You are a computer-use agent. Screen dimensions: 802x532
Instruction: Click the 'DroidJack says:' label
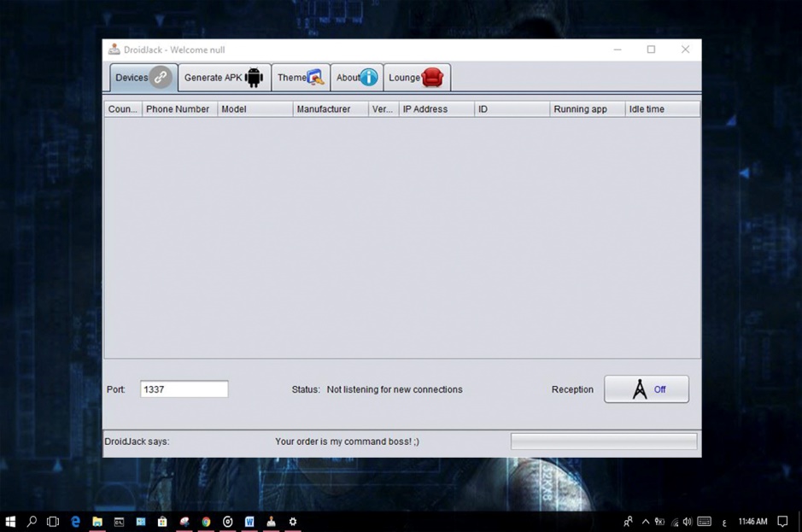tap(137, 441)
